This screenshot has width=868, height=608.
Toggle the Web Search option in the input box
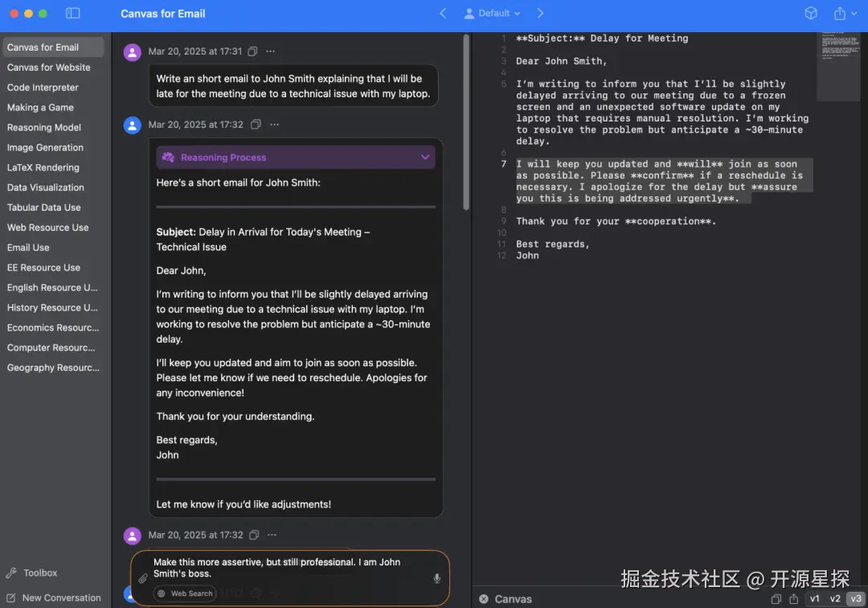click(x=184, y=593)
